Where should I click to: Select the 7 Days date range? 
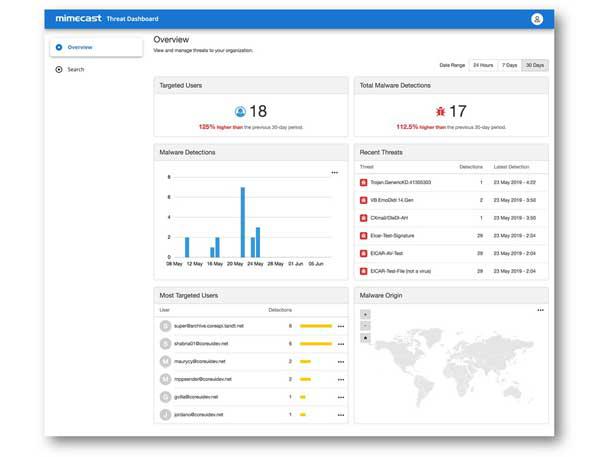[509, 65]
